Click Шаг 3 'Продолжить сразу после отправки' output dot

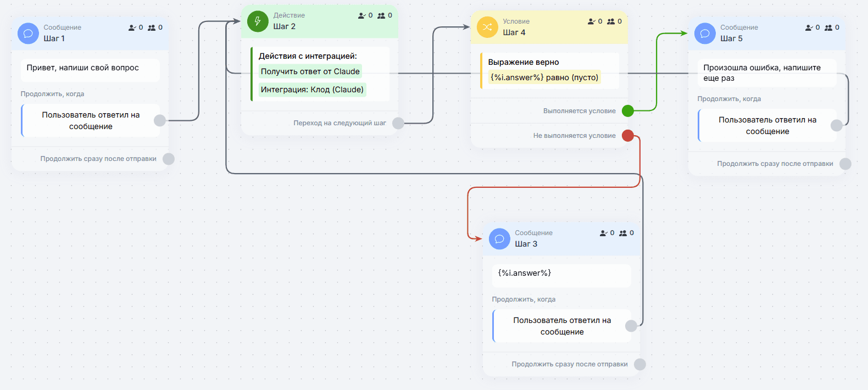point(640,364)
